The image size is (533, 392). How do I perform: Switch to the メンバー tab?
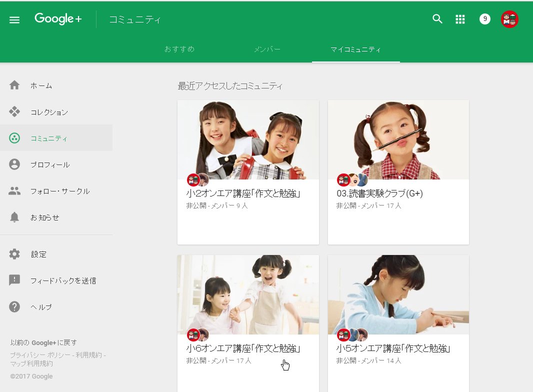point(267,49)
